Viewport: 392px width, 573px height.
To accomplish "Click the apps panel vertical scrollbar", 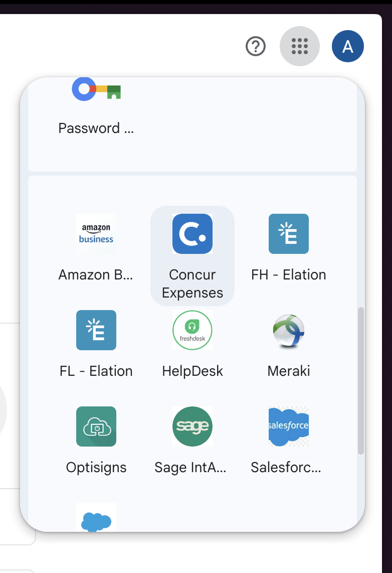I will (361, 381).
